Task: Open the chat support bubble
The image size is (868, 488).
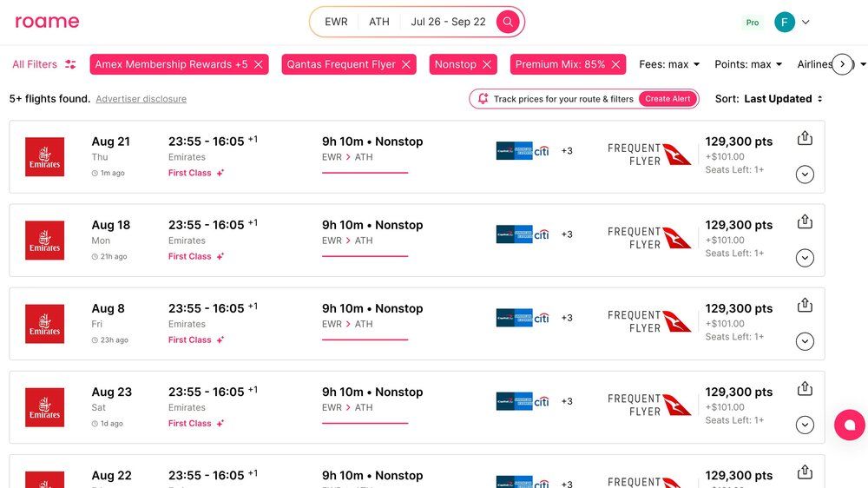Action: [x=849, y=425]
